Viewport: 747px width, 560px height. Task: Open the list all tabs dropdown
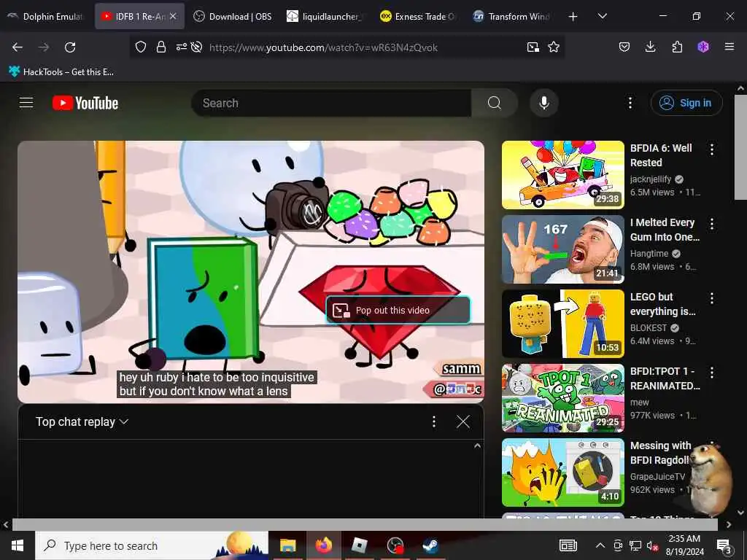click(602, 16)
